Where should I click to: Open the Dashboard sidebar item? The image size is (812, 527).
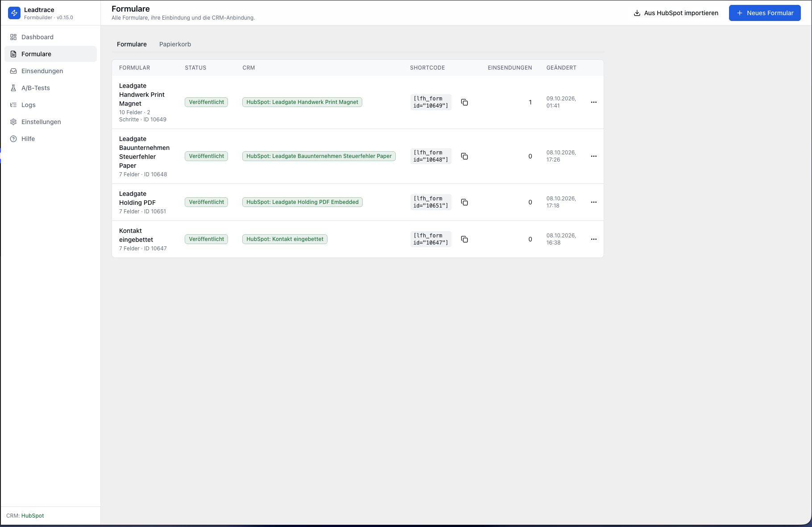click(50, 37)
